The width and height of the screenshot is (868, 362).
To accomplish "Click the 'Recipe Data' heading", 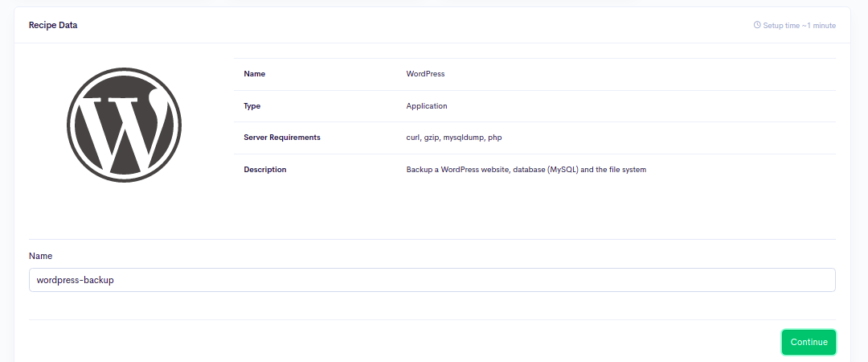I will coord(53,25).
